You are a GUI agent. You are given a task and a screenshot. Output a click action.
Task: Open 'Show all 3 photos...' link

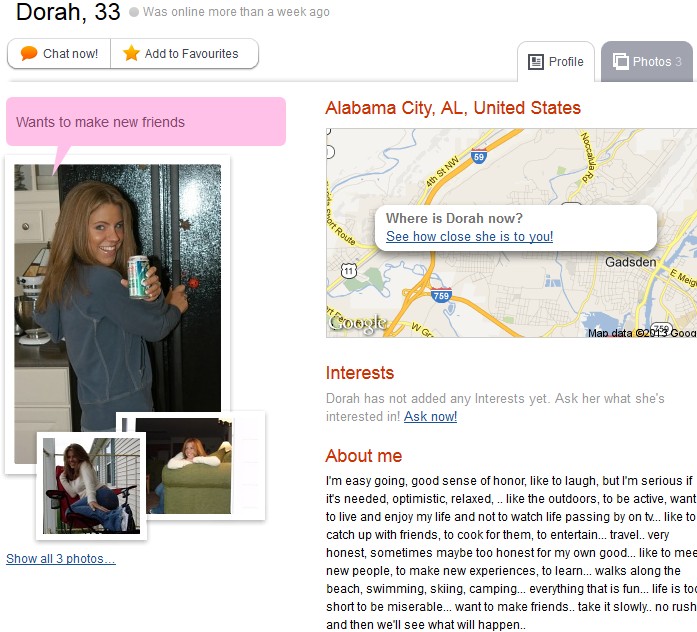pos(61,559)
